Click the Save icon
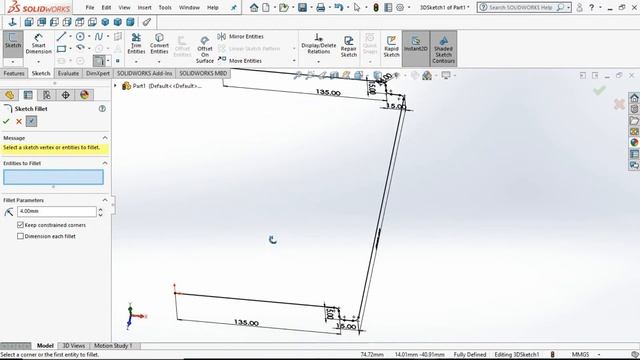Viewport: 640px width, 360px height. [302, 7]
